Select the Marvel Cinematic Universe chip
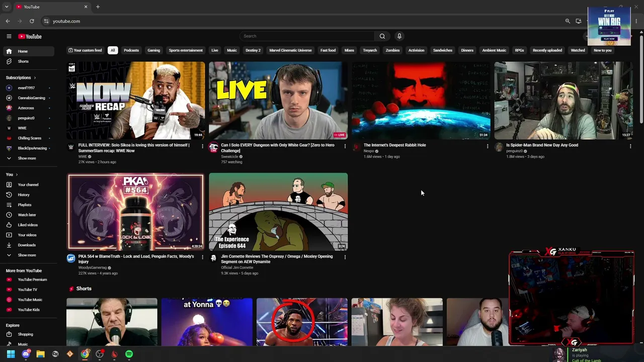Screen dimensions: 644x362 [290, 50]
